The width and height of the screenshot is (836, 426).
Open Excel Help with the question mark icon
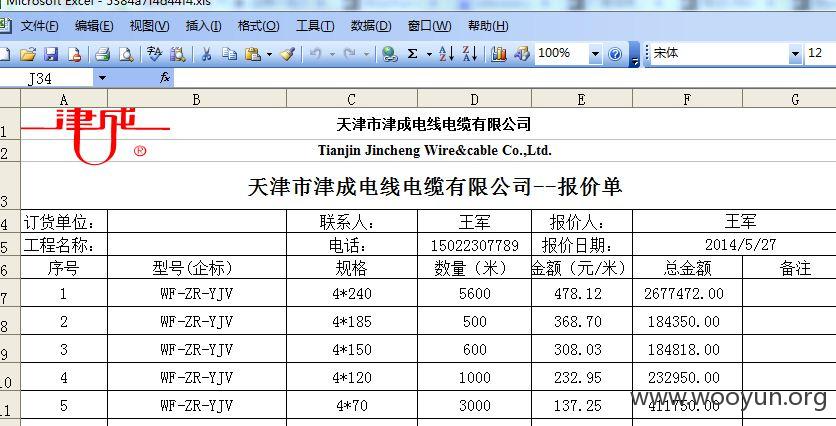[615, 54]
